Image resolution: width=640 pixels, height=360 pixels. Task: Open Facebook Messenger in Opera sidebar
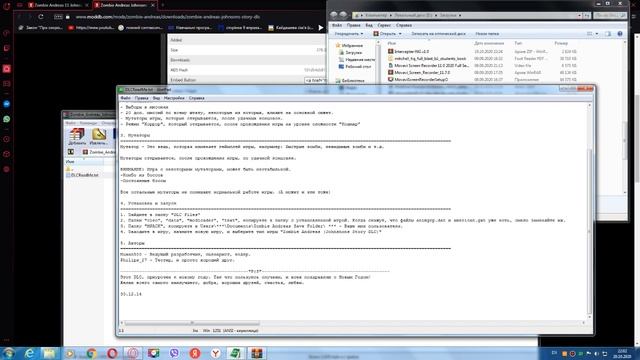click(x=7, y=104)
